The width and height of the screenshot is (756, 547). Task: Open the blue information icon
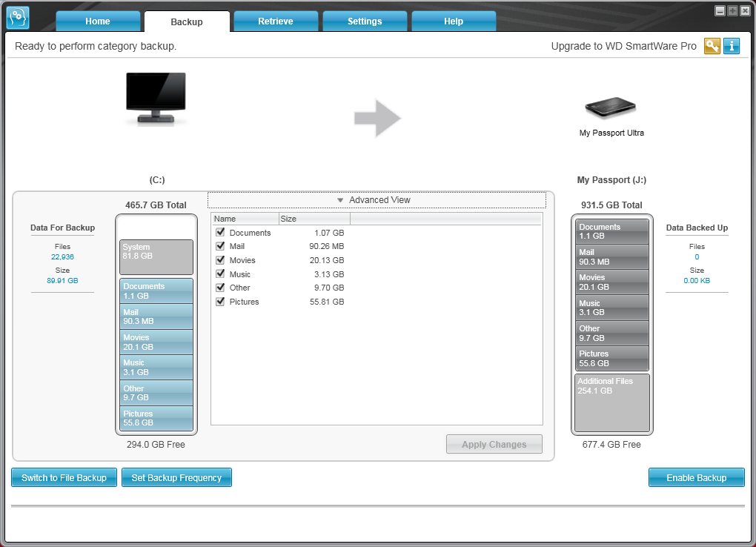click(732, 46)
